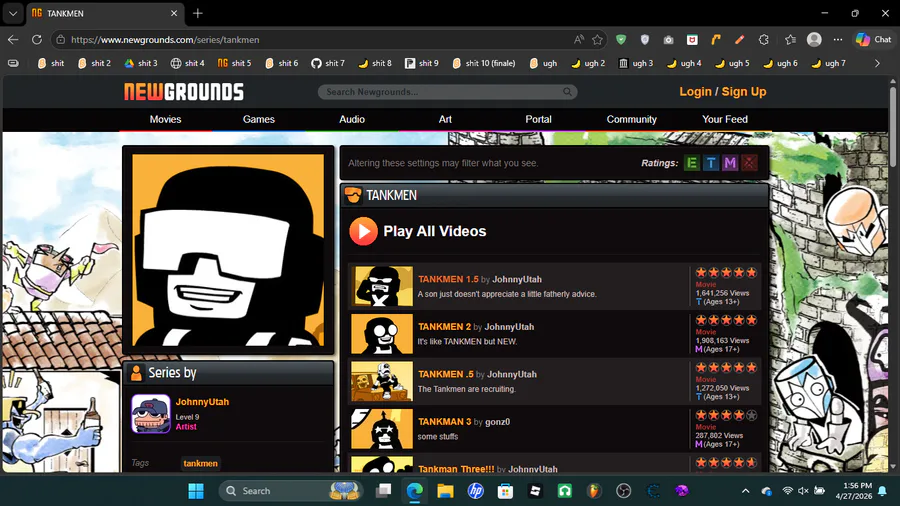
Task: Open the 'shit 10 (finale)' bookmark
Action: [x=483, y=64]
